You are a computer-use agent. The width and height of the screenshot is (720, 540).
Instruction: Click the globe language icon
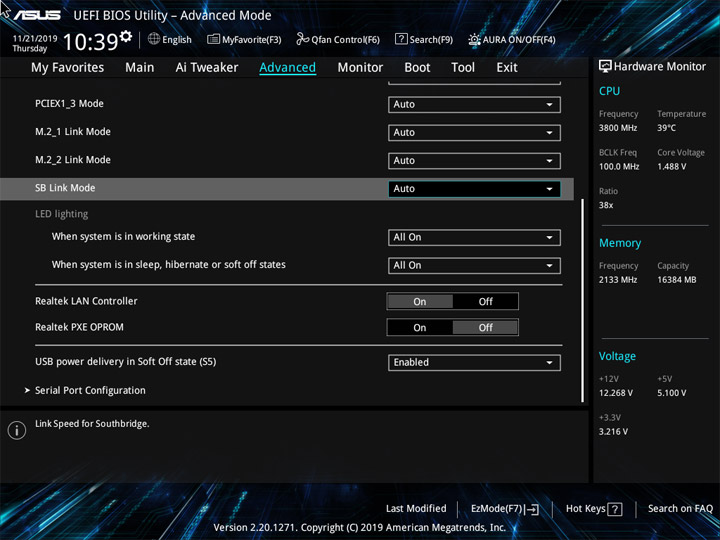pyautogui.click(x=154, y=39)
